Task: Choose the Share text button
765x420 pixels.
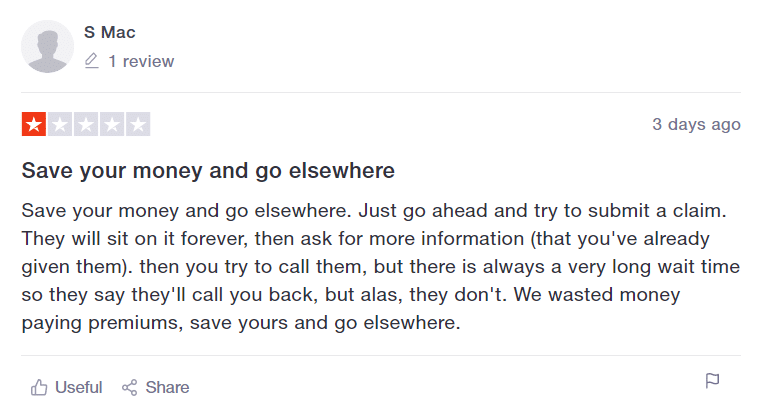Action: (167, 387)
